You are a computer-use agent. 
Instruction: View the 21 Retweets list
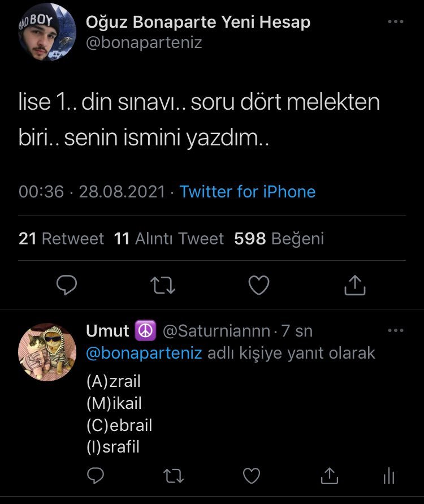61,239
